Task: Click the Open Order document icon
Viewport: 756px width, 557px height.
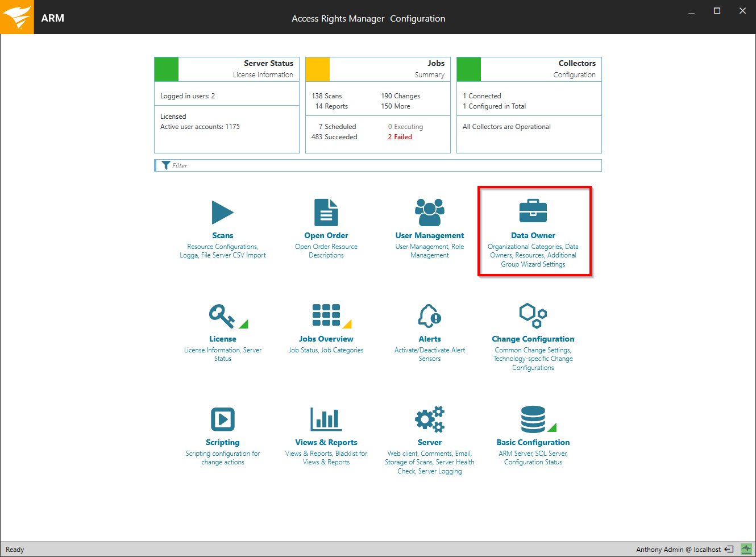Action: pos(326,213)
